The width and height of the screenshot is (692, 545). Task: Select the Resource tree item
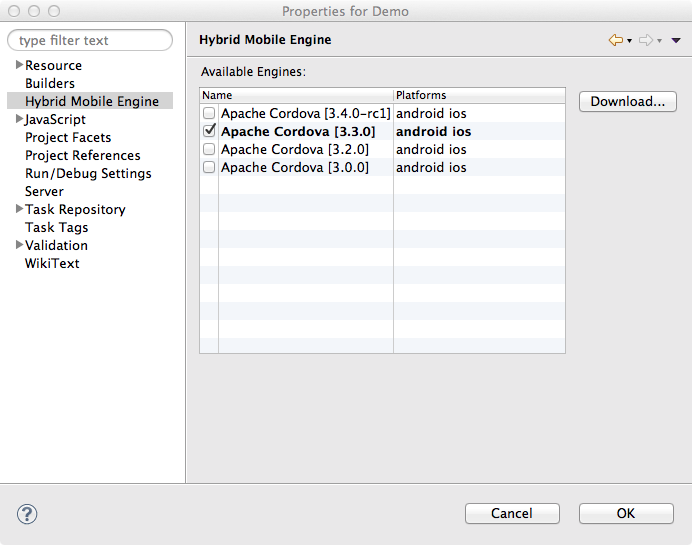(53, 65)
